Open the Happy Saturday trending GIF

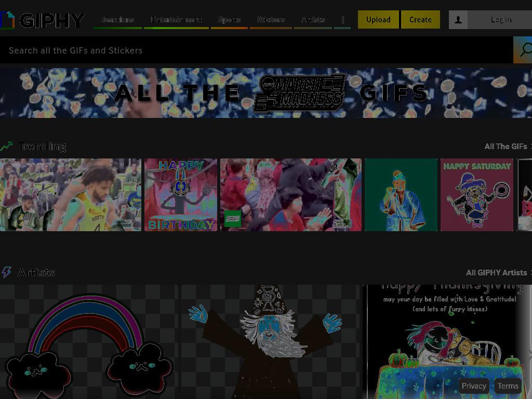pyautogui.click(x=477, y=195)
